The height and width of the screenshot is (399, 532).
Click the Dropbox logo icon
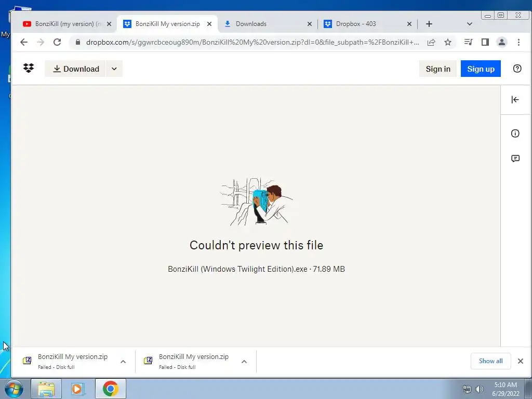29,68
